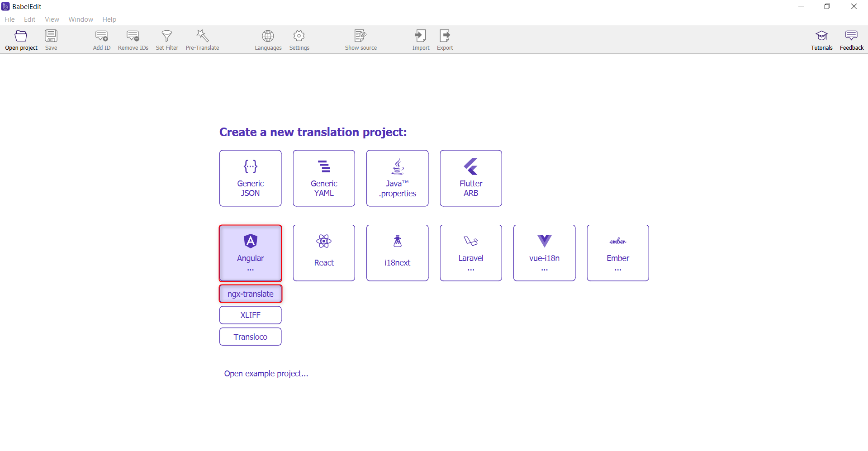Create a Generic JSON project
Screen dimensions: 868x451
[251, 178]
